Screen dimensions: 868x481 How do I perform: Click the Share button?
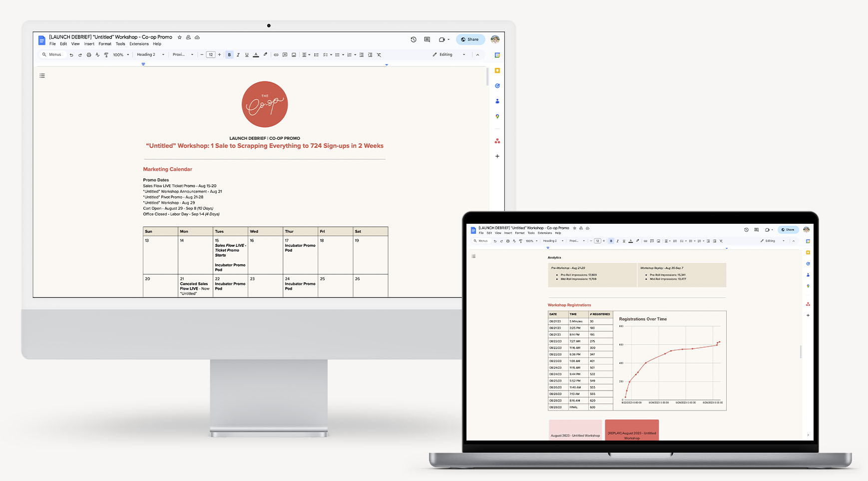click(x=470, y=39)
